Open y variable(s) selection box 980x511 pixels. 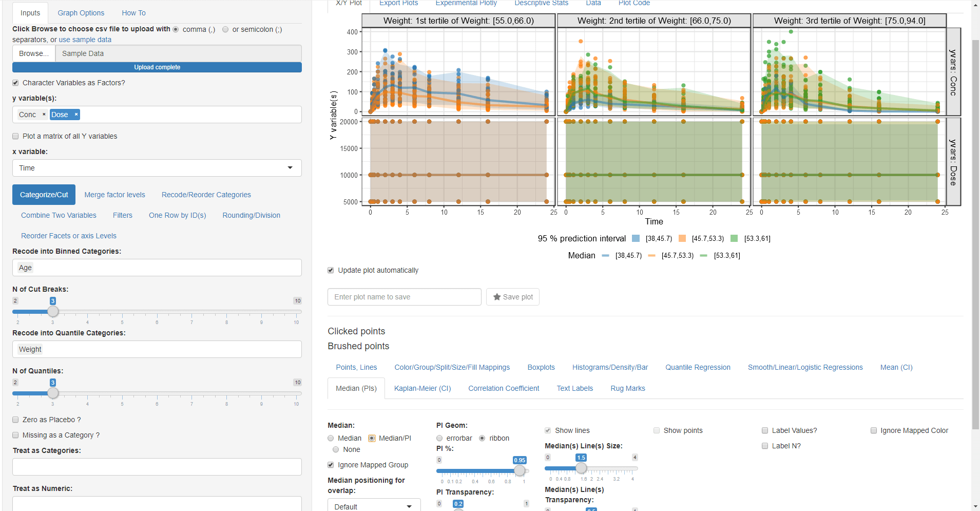click(157, 115)
